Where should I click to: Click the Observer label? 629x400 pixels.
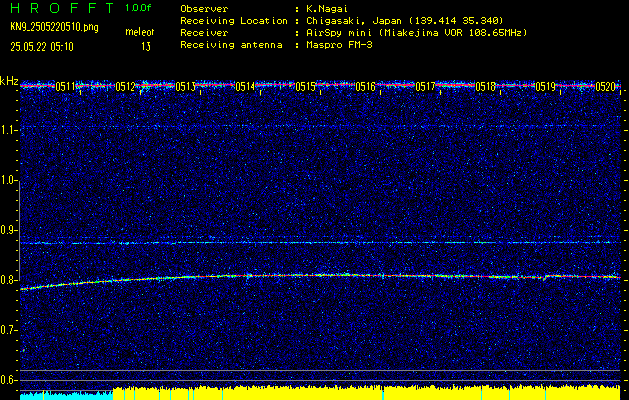point(204,8)
